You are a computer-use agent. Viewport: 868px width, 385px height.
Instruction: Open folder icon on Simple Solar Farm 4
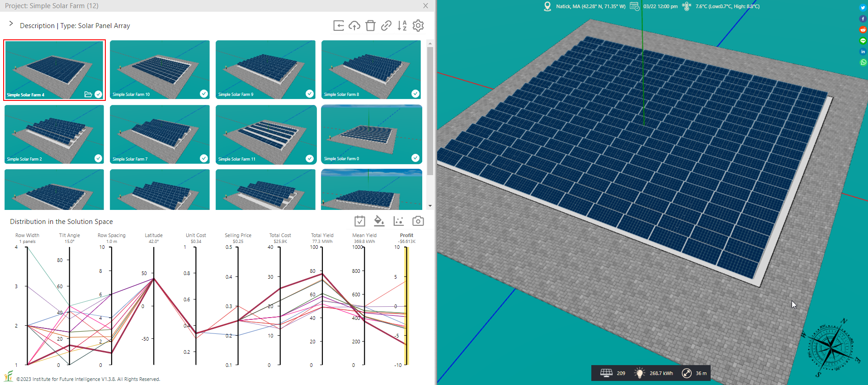(x=88, y=94)
